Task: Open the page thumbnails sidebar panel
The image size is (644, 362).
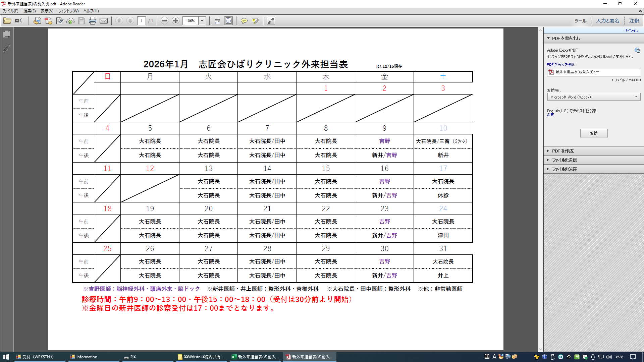Action: point(6,34)
